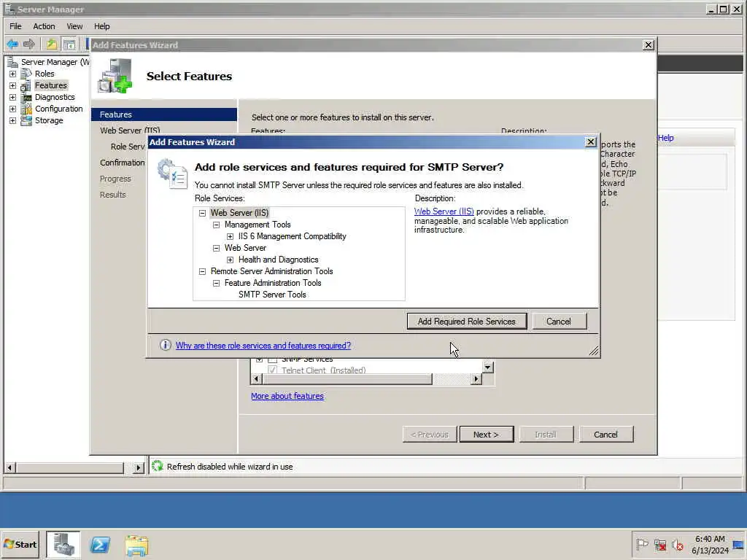747x560 pixels.
Task: Close the SMTP Server requirements dialog
Action: coord(591,142)
